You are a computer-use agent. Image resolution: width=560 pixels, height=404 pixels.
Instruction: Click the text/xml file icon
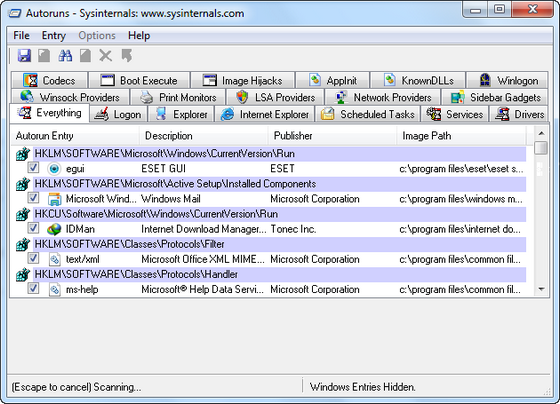(54, 259)
